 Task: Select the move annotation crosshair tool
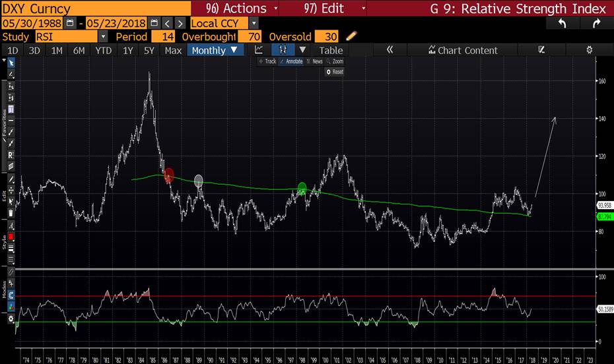[x=11, y=191]
